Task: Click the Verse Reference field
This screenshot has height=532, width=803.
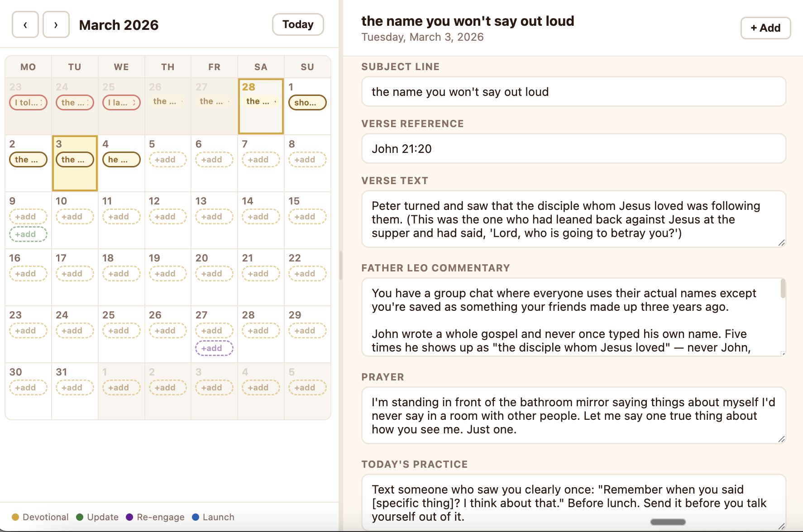Action: (574, 148)
